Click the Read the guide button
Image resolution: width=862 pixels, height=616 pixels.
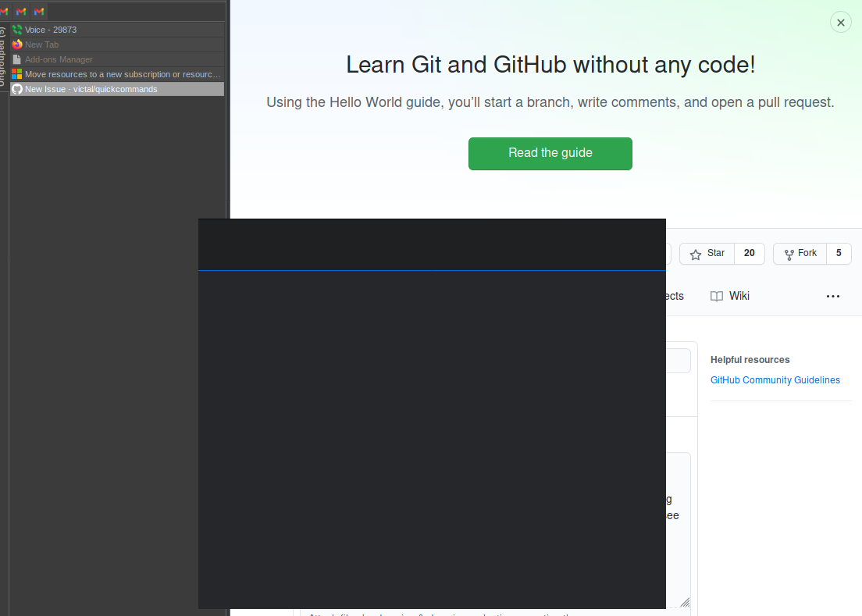[550, 153]
